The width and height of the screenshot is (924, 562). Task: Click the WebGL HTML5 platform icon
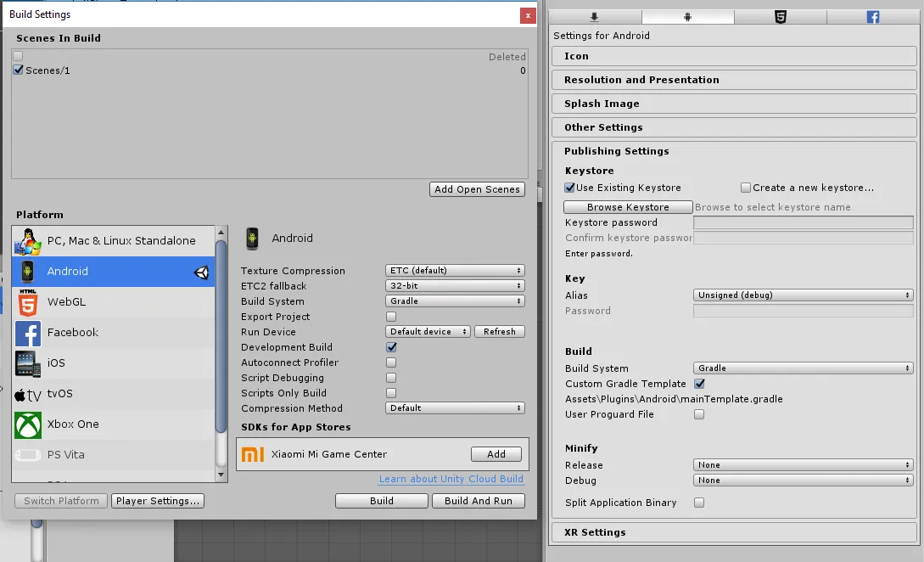pyautogui.click(x=28, y=302)
